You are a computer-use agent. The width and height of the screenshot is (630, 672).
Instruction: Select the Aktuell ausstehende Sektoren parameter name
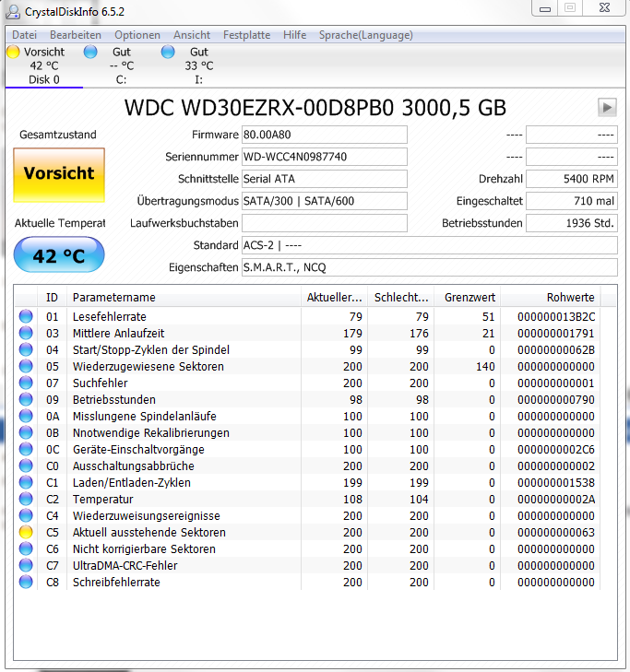click(149, 532)
